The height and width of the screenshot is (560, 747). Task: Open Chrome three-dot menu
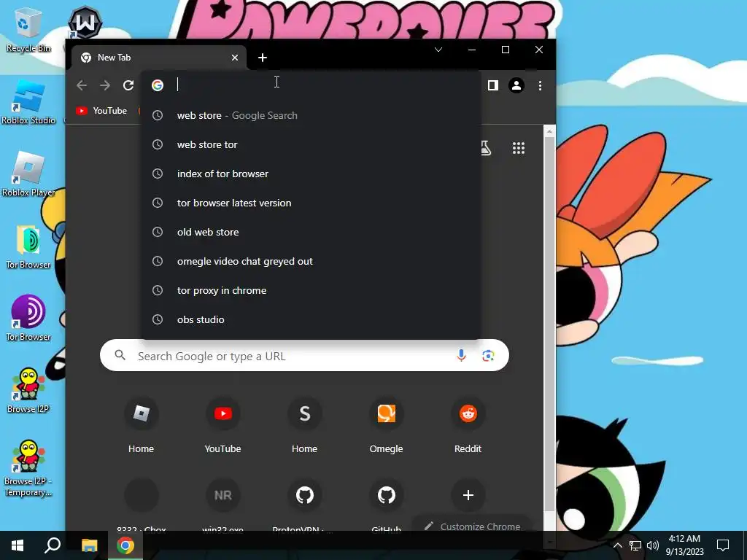540,85
